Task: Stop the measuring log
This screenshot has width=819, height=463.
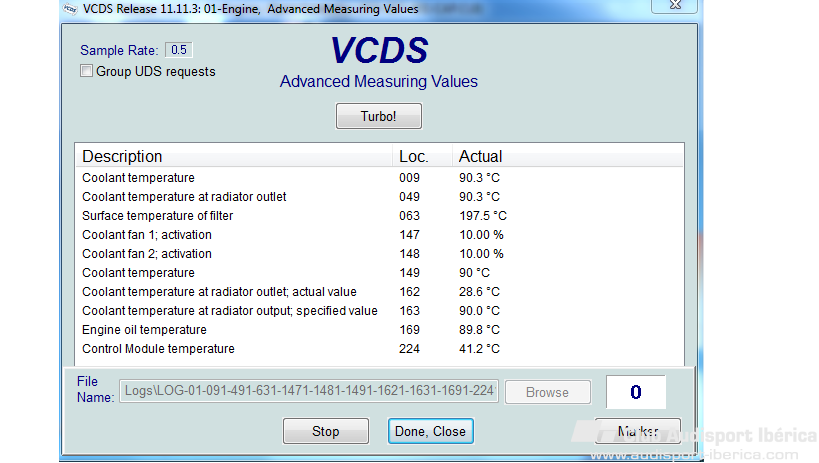Action: (326, 431)
